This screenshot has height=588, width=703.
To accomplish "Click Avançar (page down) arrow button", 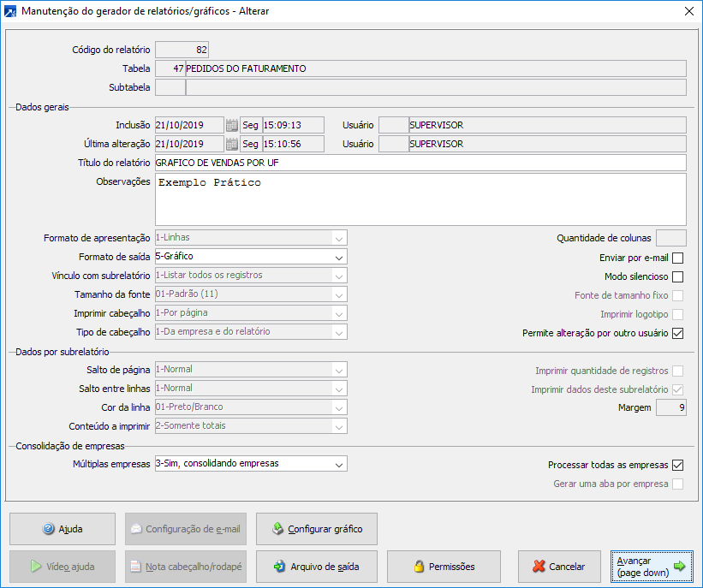I will (x=653, y=567).
